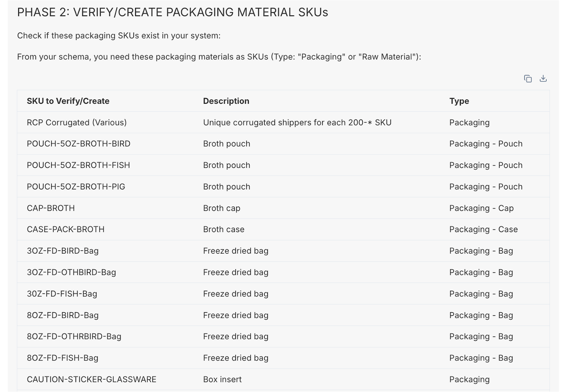This screenshot has height=392, width=572.
Task: Click the 3OZ-FD-BIRD-Bag row
Action: click(63, 251)
